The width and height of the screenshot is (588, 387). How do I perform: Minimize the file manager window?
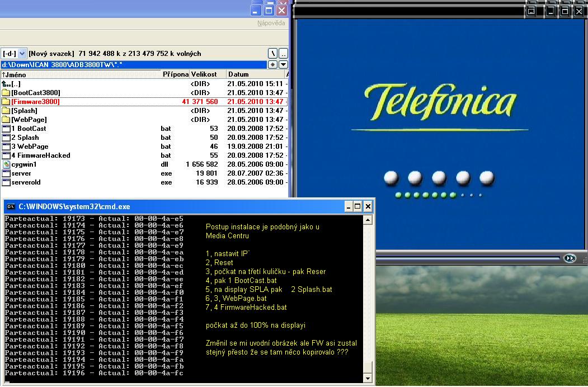point(255,11)
